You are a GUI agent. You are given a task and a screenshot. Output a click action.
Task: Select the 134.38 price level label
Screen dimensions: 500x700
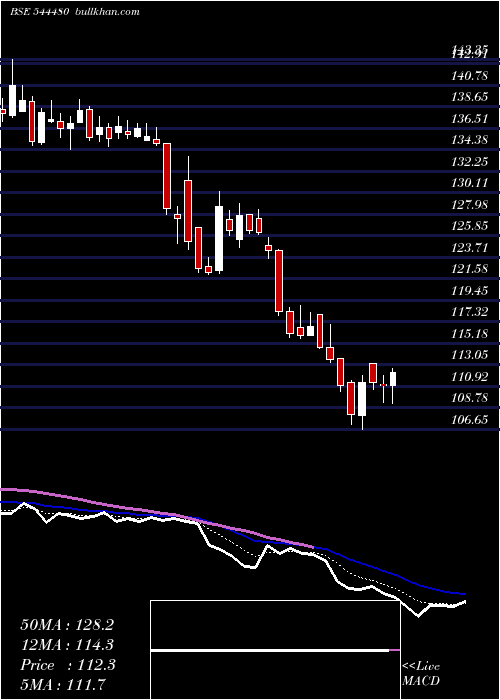pos(469,140)
